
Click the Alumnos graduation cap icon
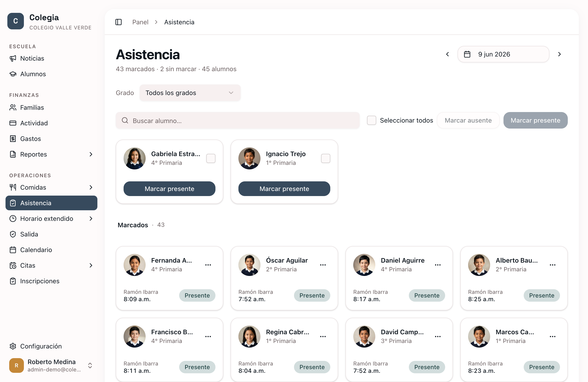[13, 74]
